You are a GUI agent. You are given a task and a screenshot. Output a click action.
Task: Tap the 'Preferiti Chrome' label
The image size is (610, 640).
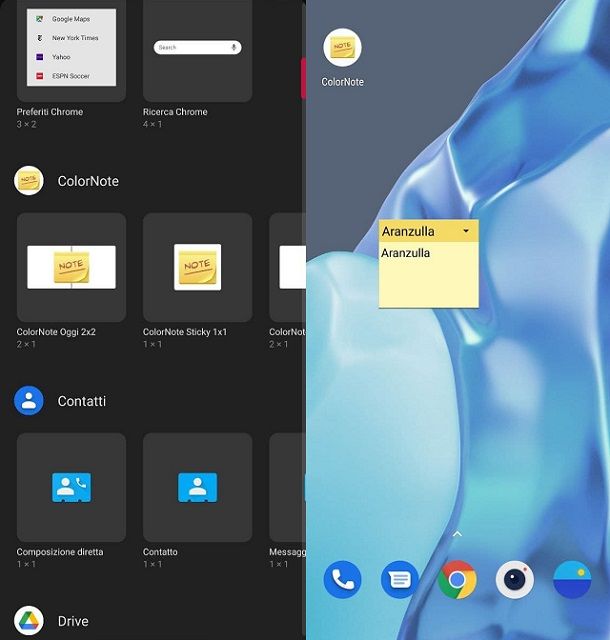click(49, 112)
